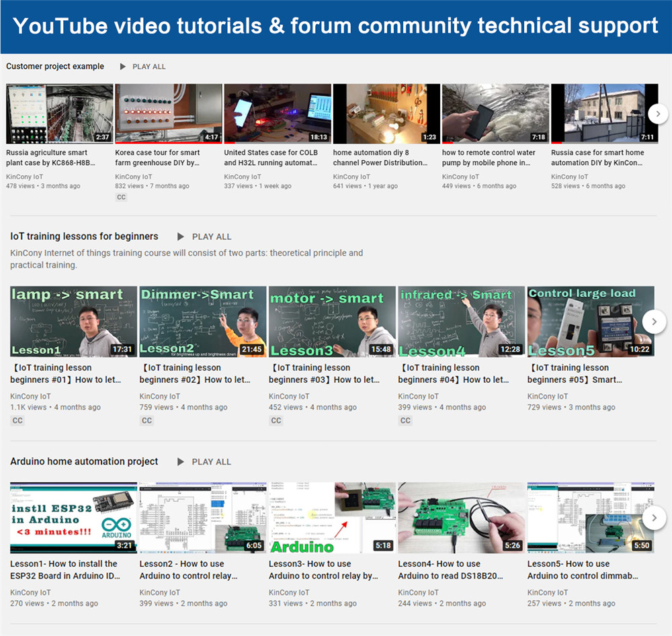
Task: Click CC badge under IoT lesson #02
Action: 146,420
